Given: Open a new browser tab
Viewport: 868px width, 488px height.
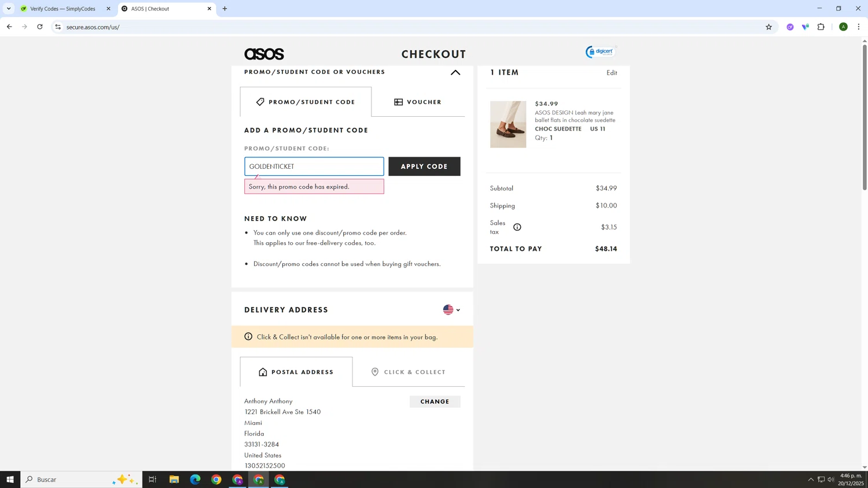Looking at the screenshot, I should tap(225, 9).
